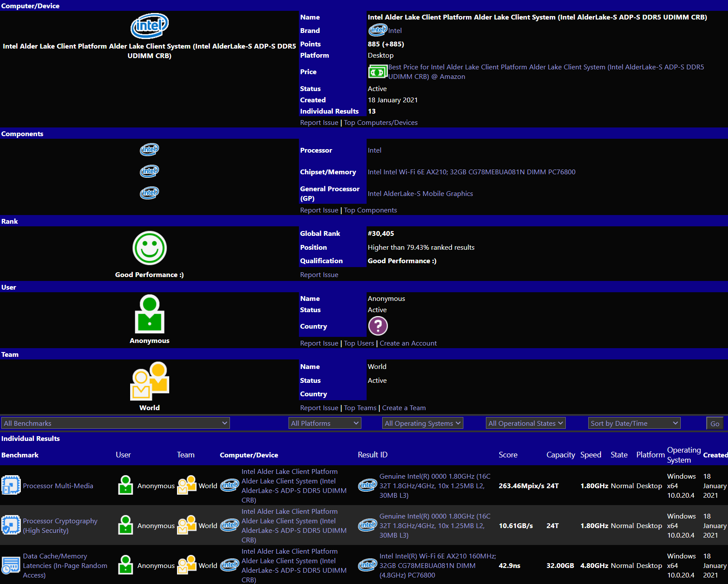This screenshot has width=728, height=584.
Task: Click Report Issue in Team section
Action: coord(319,408)
